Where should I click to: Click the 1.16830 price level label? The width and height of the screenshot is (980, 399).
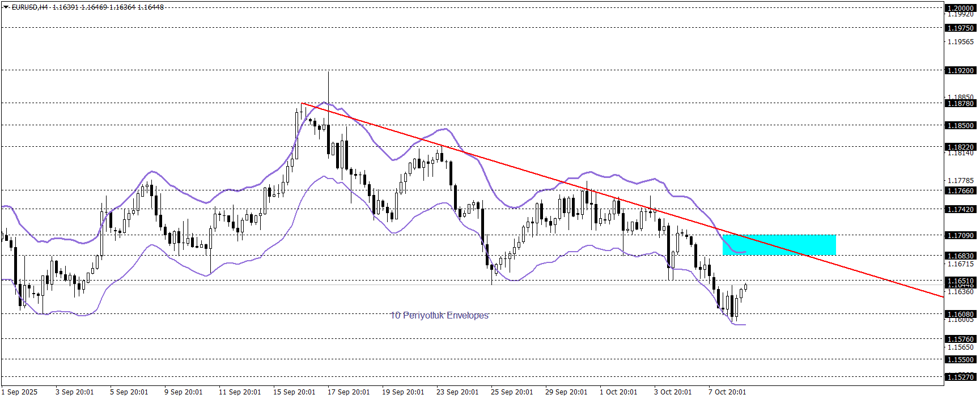pyautogui.click(x=960, y=256)
